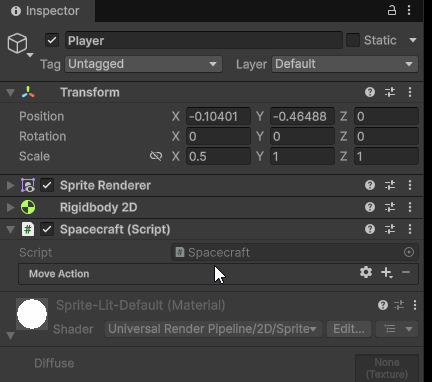Open the material list options dropdown
432x382 pixels.
pos(397,329)
